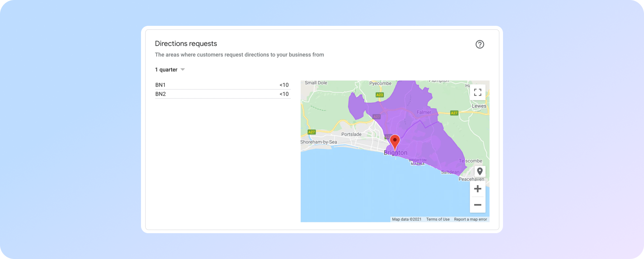Click the Directions requests heading
The height and width of the screenshot is (259, 644).
186,43
